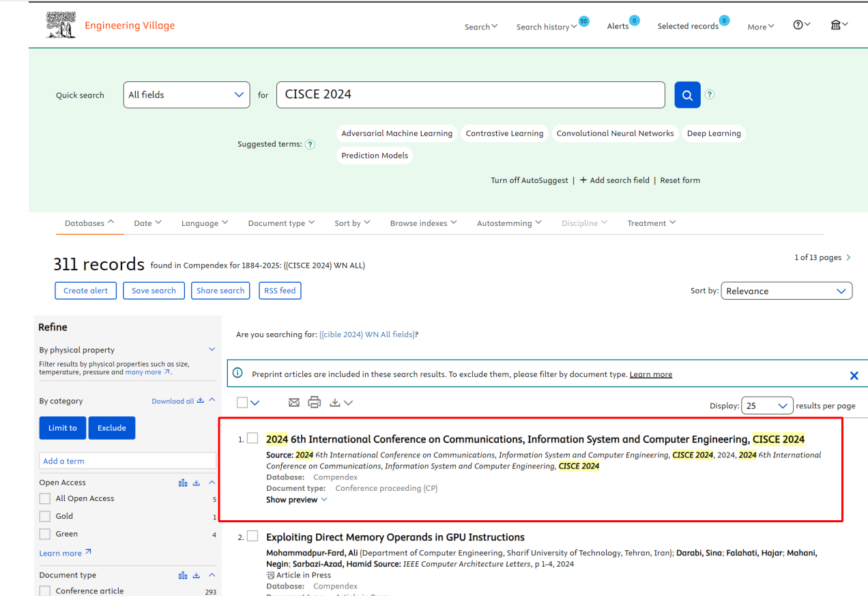Open chart icon for Document type facet
868x596 pixels.
[x=183, y=576]
